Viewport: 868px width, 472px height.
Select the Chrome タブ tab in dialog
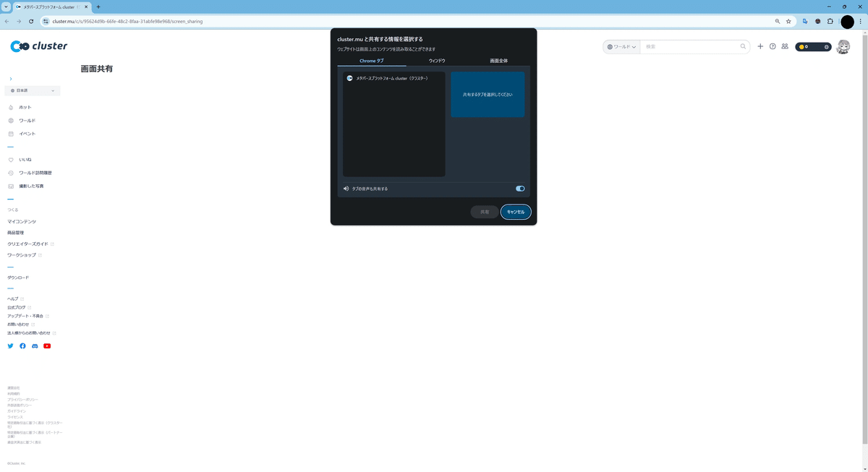[372, 61]
